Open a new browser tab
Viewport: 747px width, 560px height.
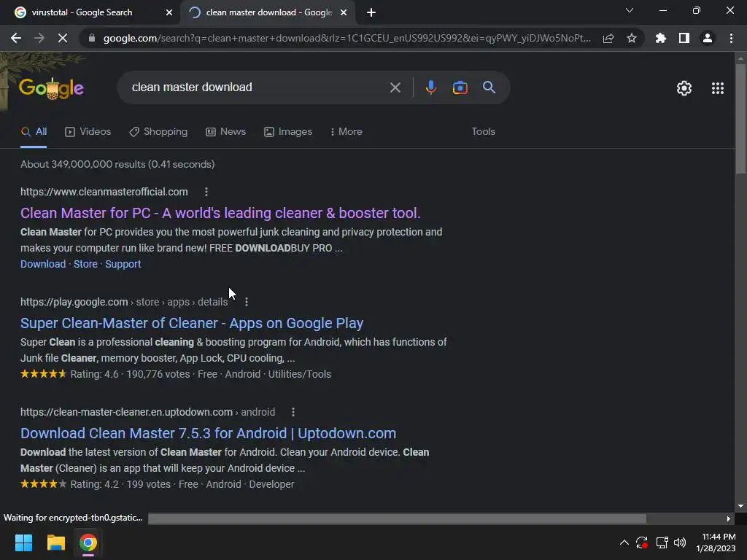[x=371, y=12]
